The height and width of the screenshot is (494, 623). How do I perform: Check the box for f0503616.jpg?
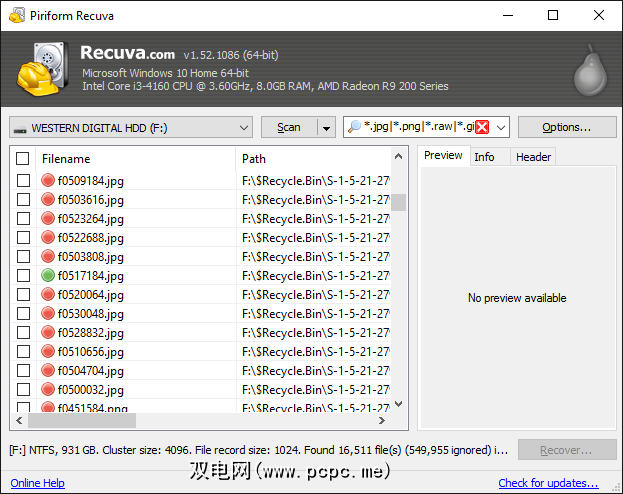(x=23, y=199)
